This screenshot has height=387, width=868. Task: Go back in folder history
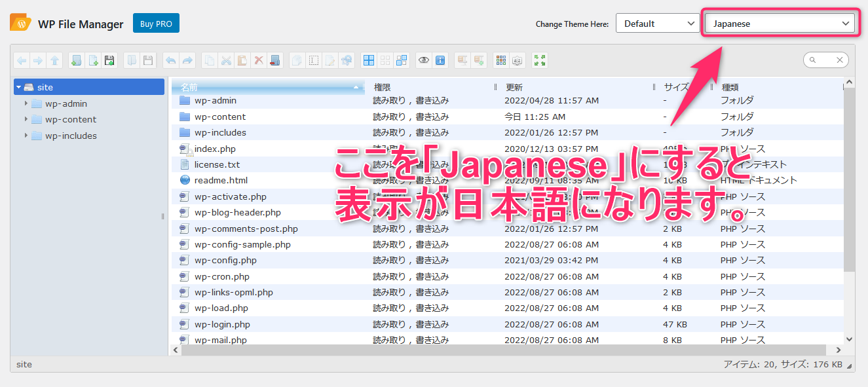point(22,60)
